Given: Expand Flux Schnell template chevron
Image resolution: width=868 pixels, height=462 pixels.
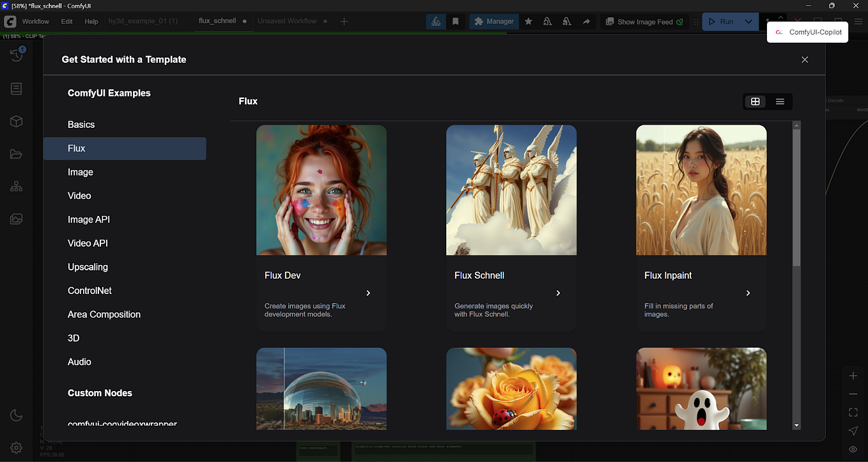Looking at the screenshot, I should (558, 293).
